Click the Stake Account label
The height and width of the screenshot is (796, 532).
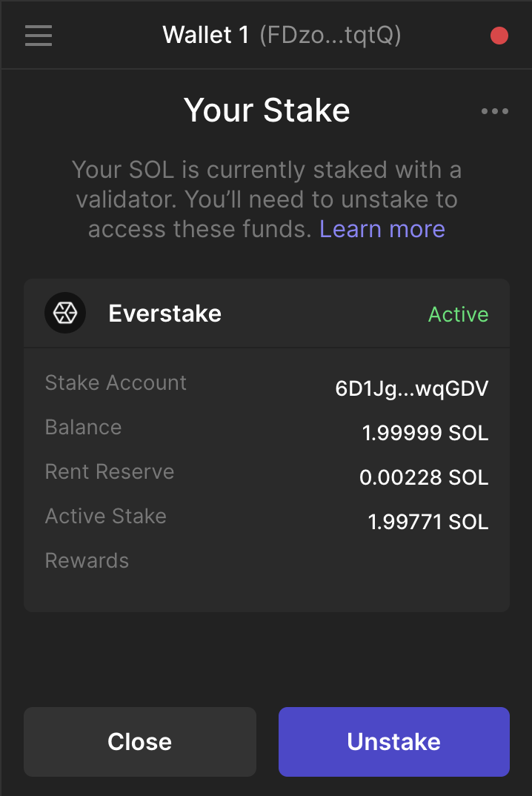point(116,382)
